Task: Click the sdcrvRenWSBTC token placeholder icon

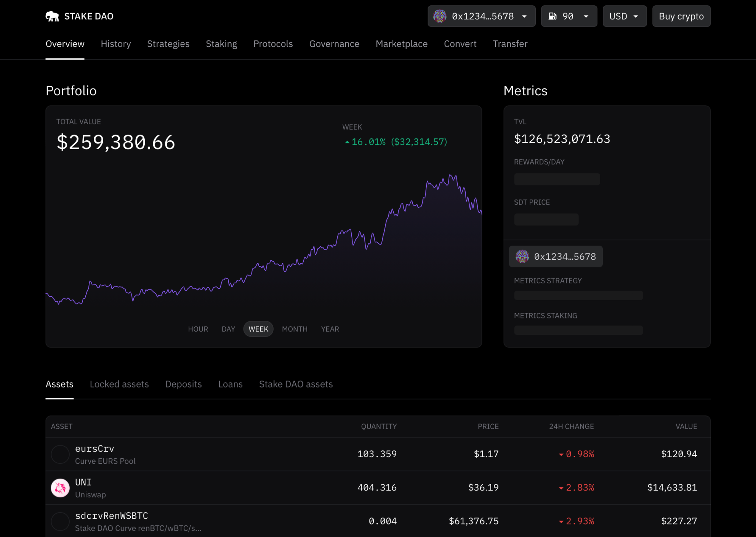Action: coord(60,521)
